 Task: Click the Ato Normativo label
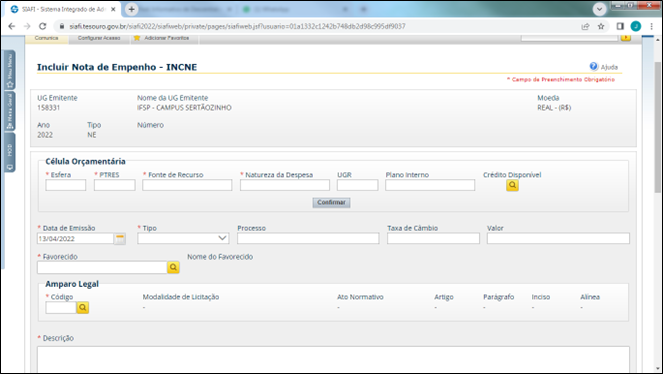[x=360, y=297]
